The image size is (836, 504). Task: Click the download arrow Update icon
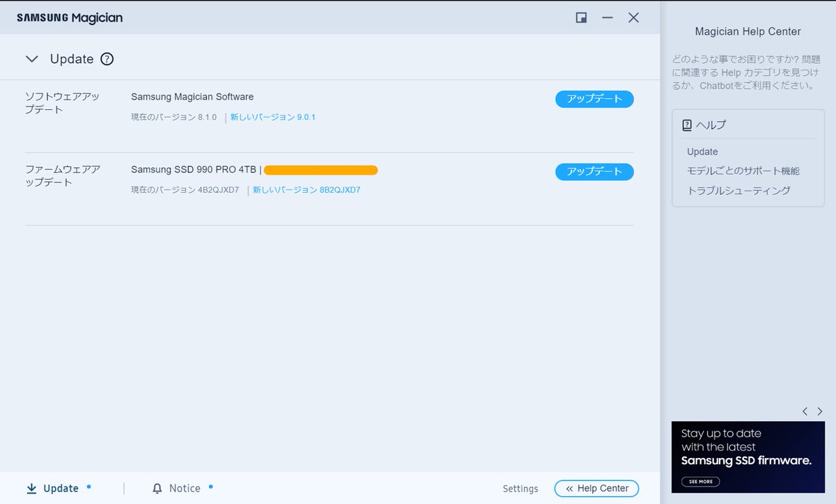31,489
